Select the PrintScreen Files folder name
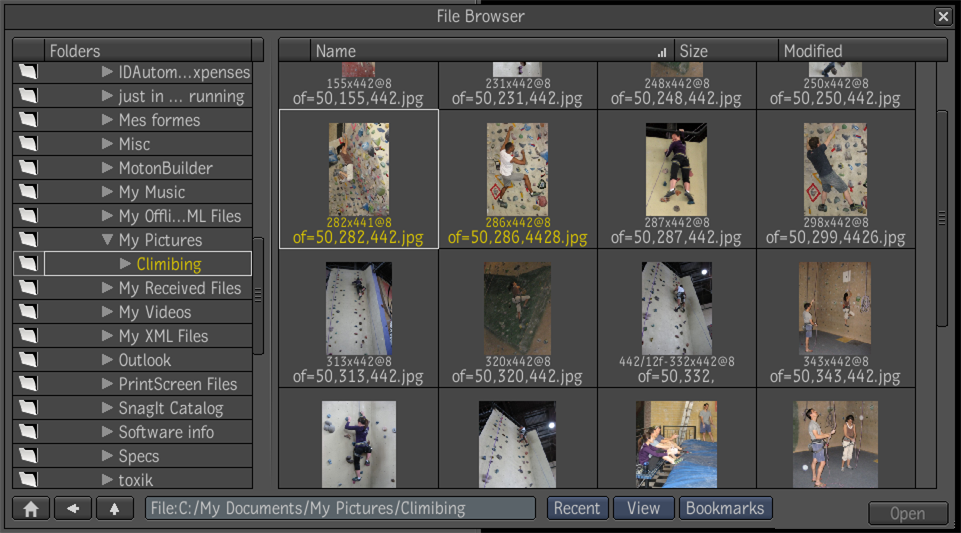Viewport: 961px width, 533px height. (x=178, y=384)
